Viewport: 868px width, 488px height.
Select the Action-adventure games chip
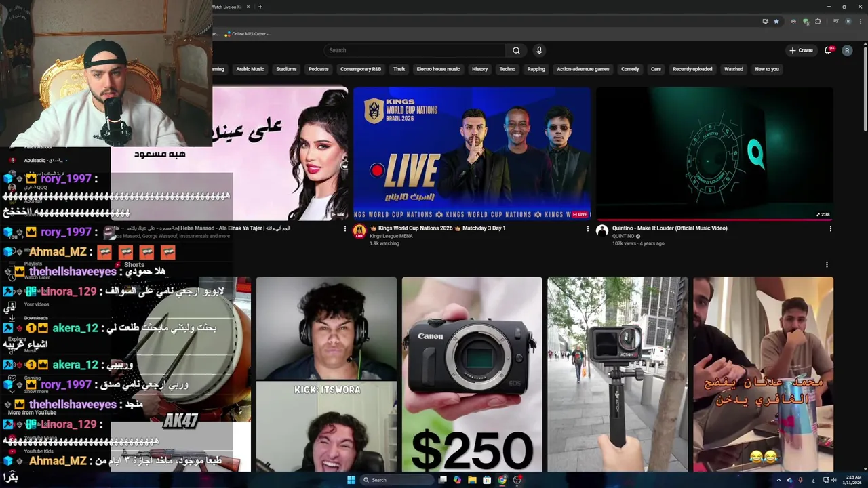coord(583,69)
